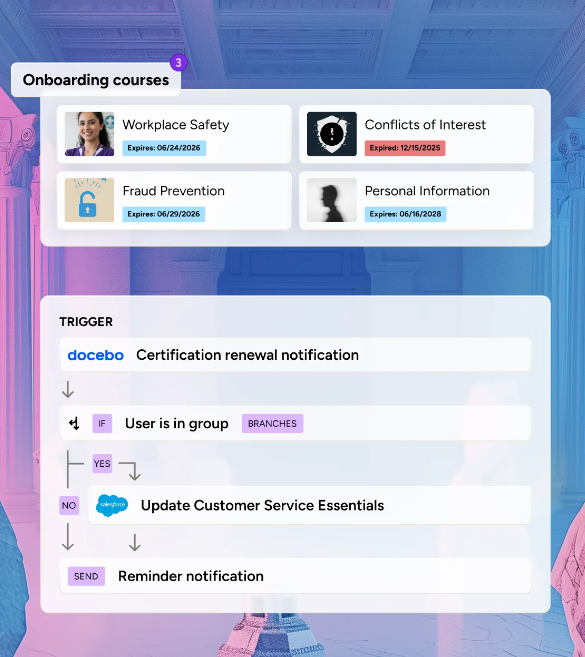This screenshot has width=585, height=657.
Task: Open the Reminder notification step
Action: 295,576
